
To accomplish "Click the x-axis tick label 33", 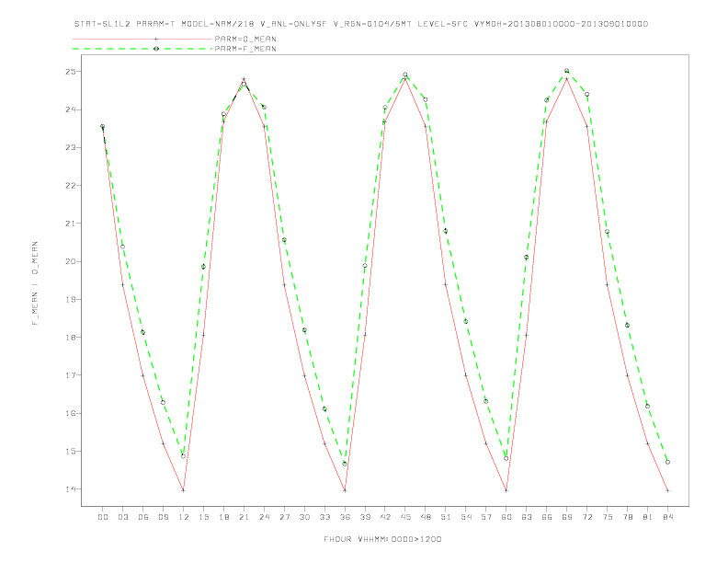I will click(x=324, y=517).
